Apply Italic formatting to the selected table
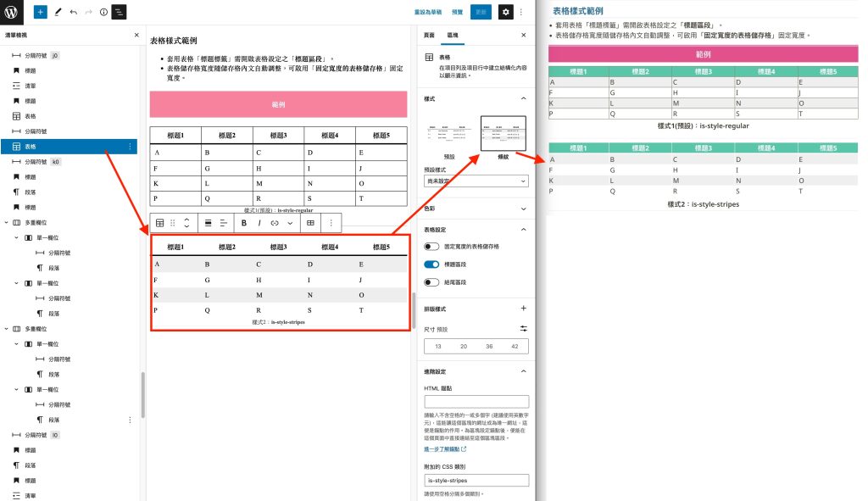This screenshot has height=501, width=868. [259, 223]
